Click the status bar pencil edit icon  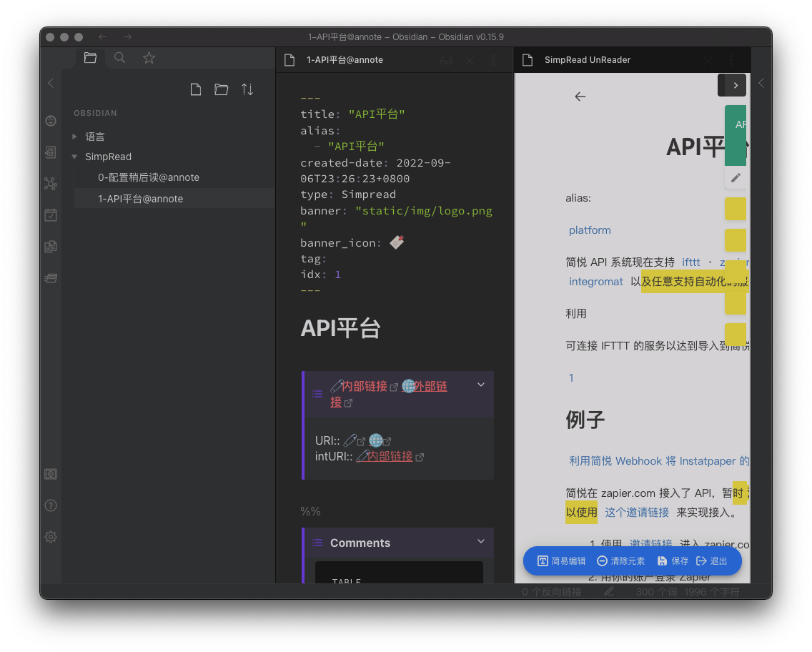609,591
